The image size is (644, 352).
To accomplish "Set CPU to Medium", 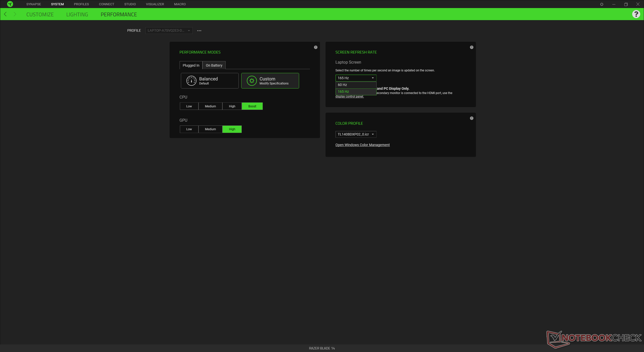I will pos(210,106).
